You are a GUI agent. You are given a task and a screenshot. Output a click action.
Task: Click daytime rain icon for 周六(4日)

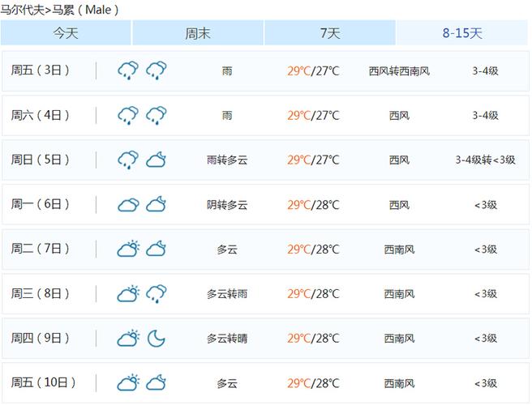128,115
